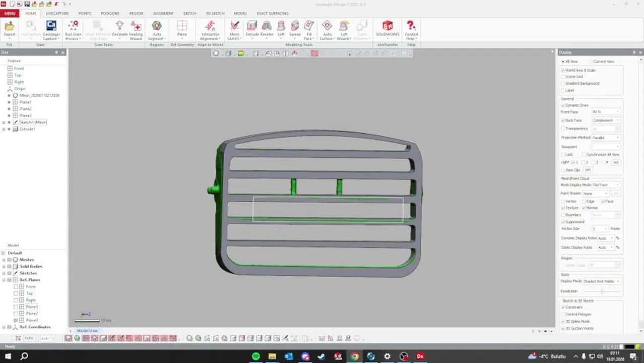Expand the Solid Bodies node

[4, 266]
